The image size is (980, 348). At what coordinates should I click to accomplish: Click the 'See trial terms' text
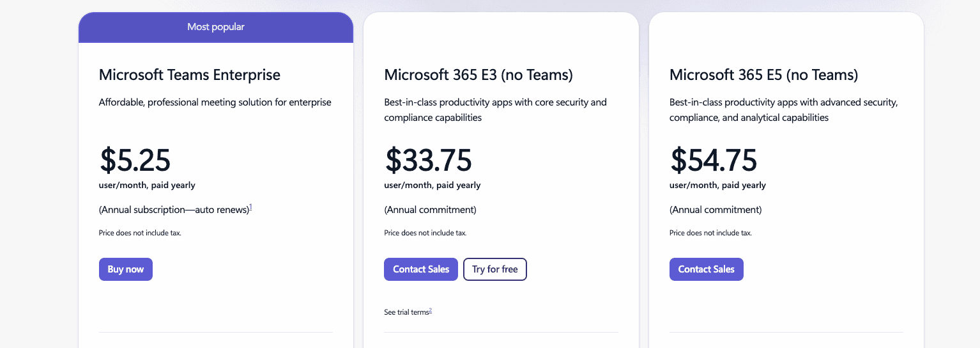(406, 312)
